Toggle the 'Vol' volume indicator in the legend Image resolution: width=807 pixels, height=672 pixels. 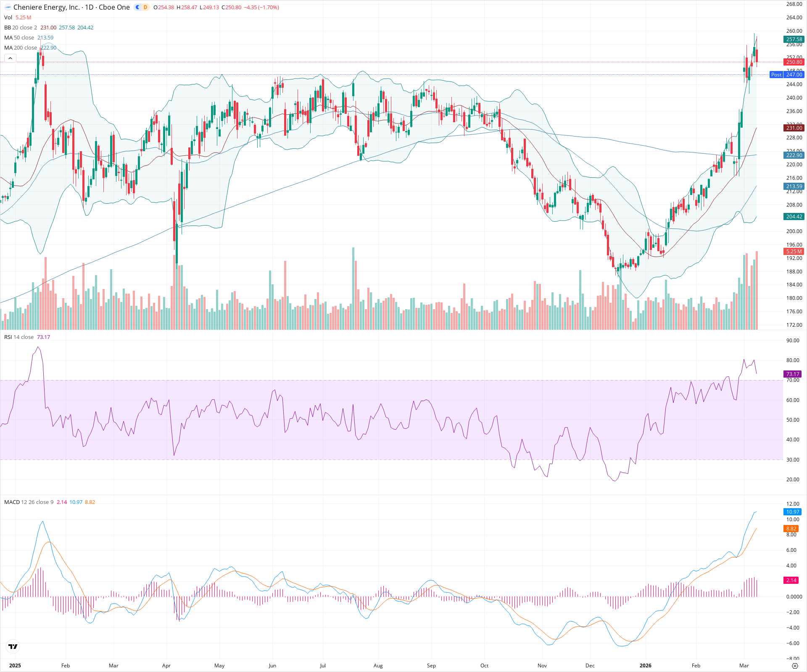point(8,18)
